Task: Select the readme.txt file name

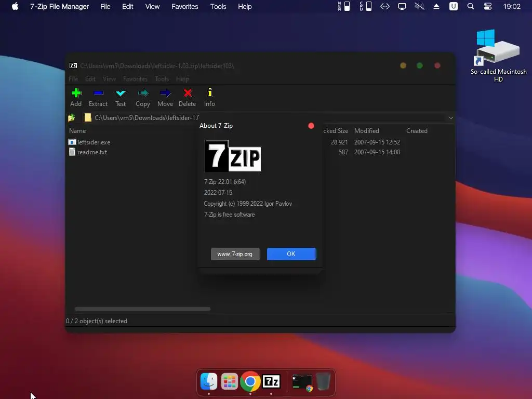Action: point(92,152)
